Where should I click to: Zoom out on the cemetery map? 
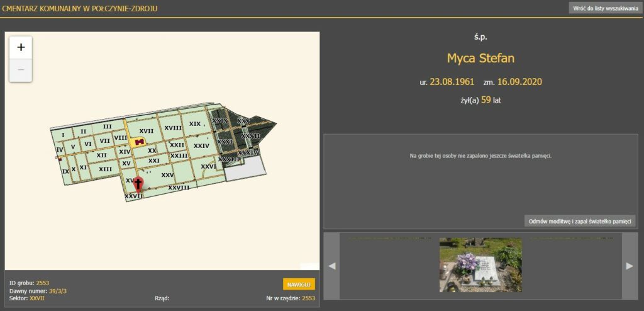pyautogui.click(x=21, y=70)
